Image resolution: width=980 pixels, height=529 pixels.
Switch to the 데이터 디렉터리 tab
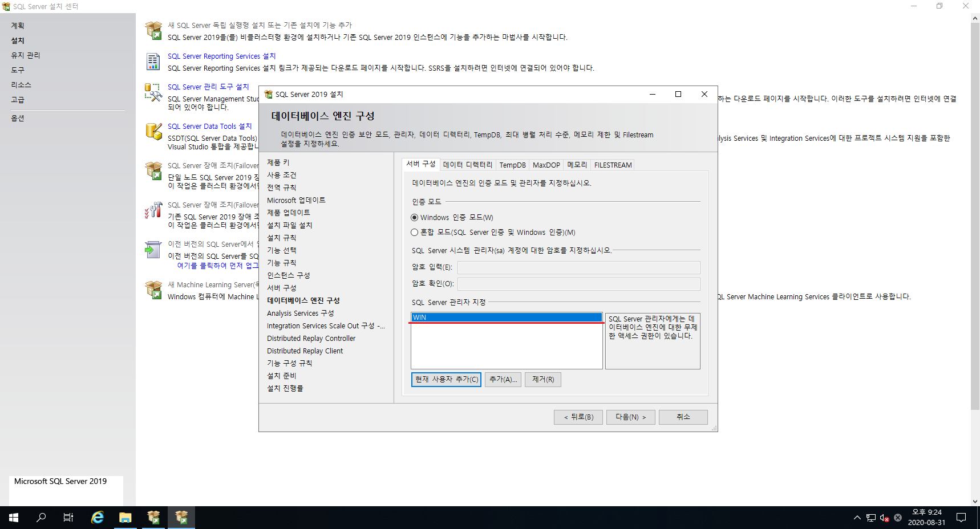click(468, 165)
